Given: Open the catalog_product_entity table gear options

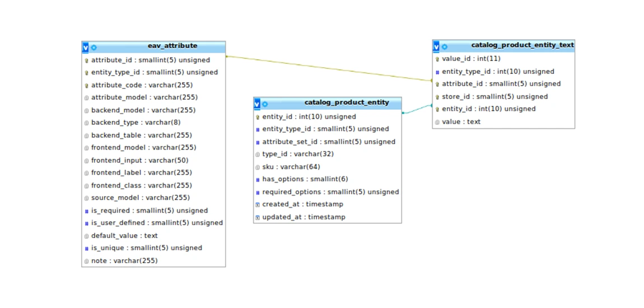Looking at the screenshot, I should tap(265, 104).
